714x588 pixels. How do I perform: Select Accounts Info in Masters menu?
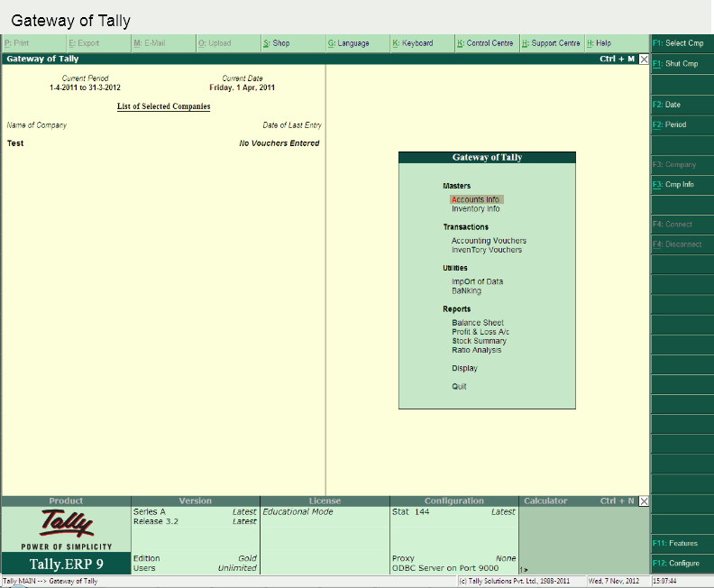[x=476, y=199]
